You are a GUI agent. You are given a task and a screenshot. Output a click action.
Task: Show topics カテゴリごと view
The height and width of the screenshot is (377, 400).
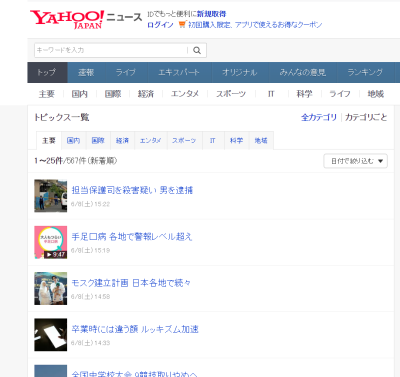coord(366,117)
